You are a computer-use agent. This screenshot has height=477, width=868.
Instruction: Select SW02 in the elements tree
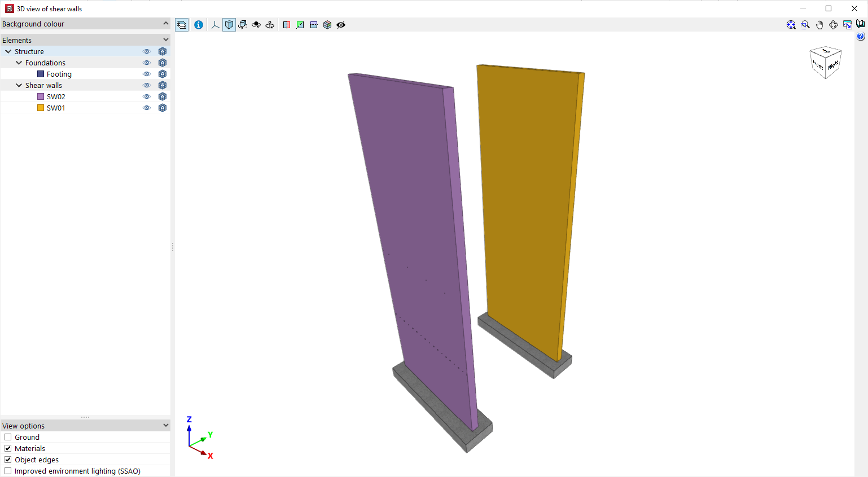pos(85,96)
